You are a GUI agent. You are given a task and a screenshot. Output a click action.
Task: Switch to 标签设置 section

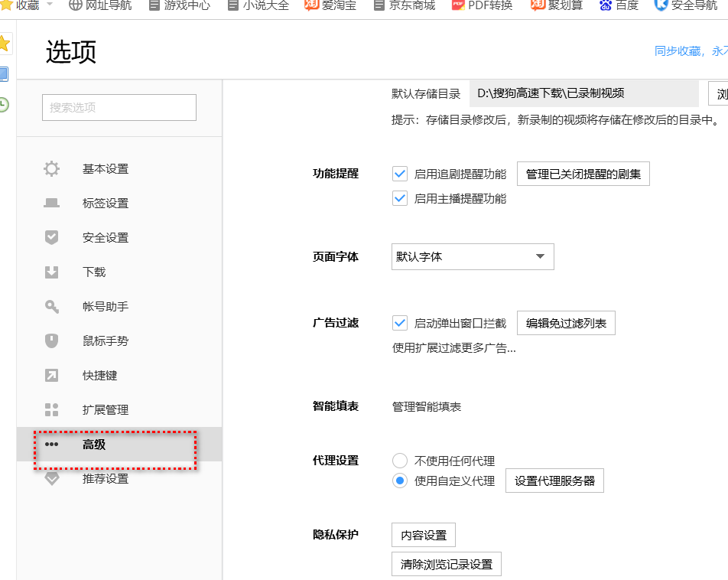tap(106, 203)
